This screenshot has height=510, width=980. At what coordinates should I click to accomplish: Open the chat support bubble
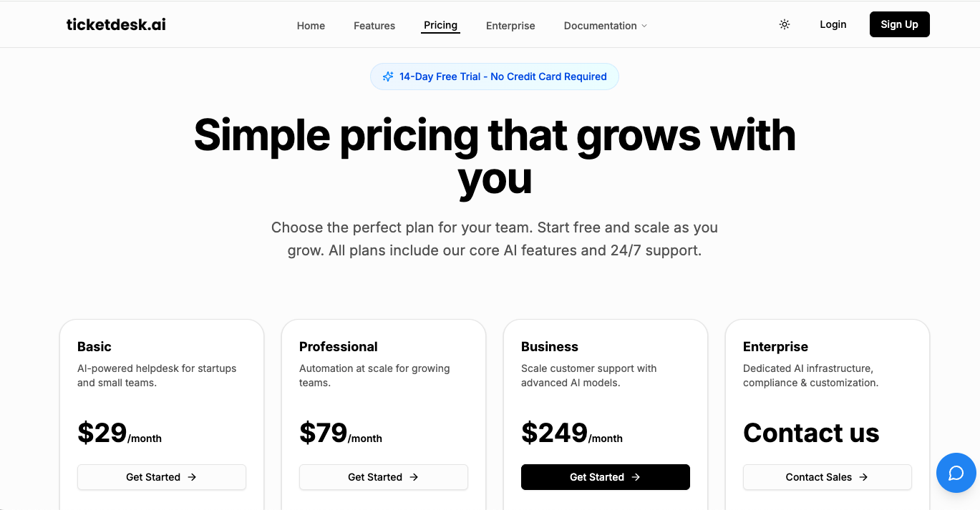[956, 473]
